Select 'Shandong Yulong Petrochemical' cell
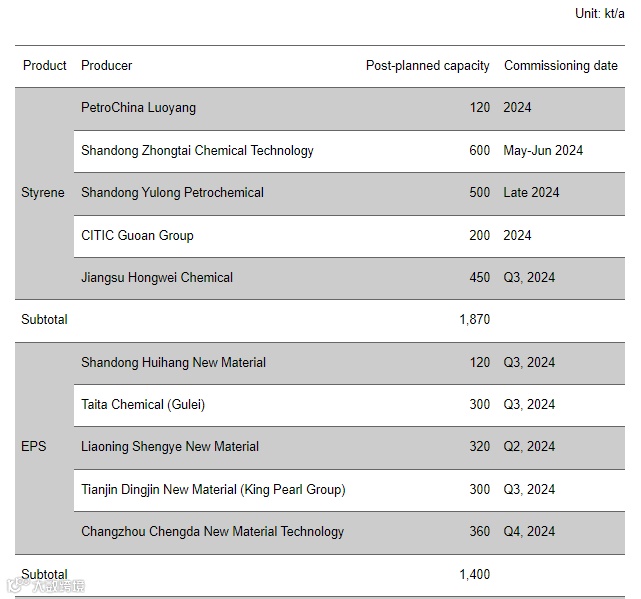Screen dimensions: 641x599 tap(172, 193)
